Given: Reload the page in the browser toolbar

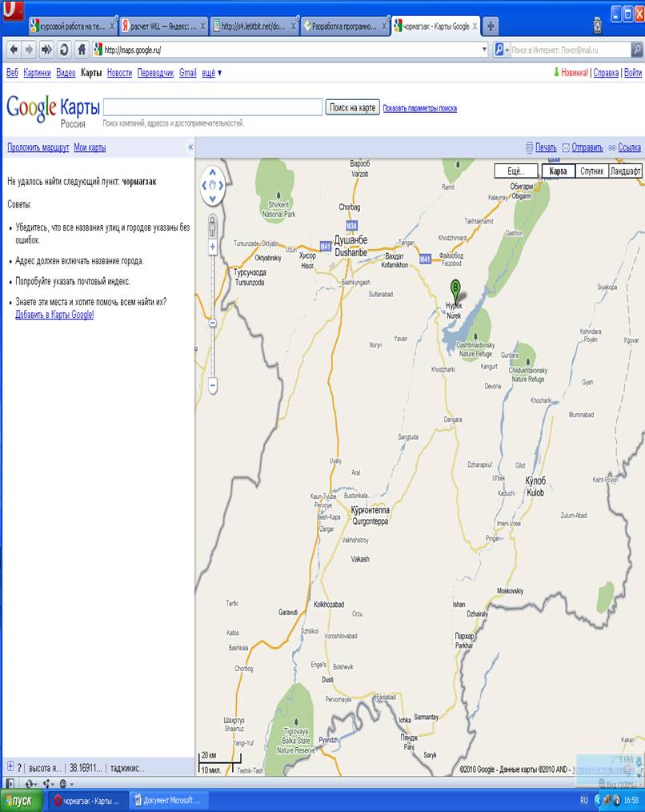Looking at the screenshot, I should [64, 50].
